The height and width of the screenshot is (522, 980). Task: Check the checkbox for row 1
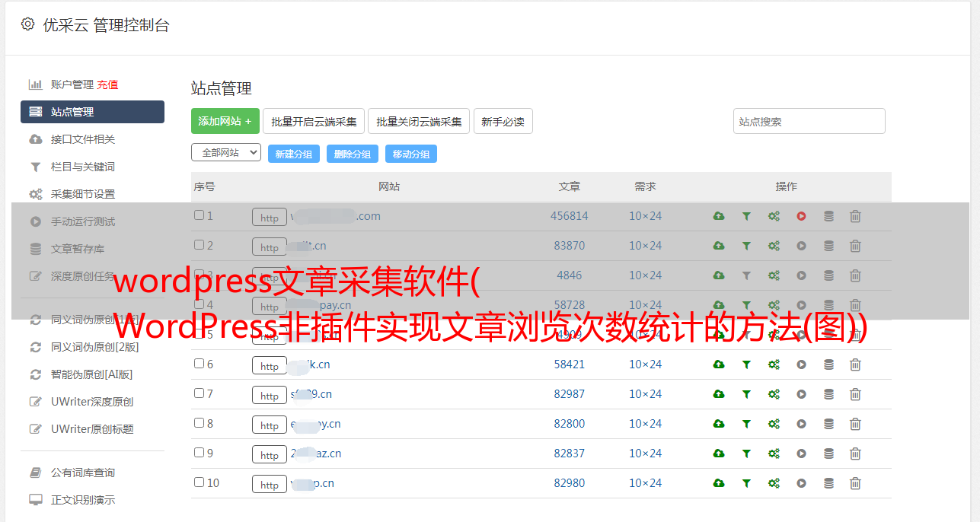[199, 215]
